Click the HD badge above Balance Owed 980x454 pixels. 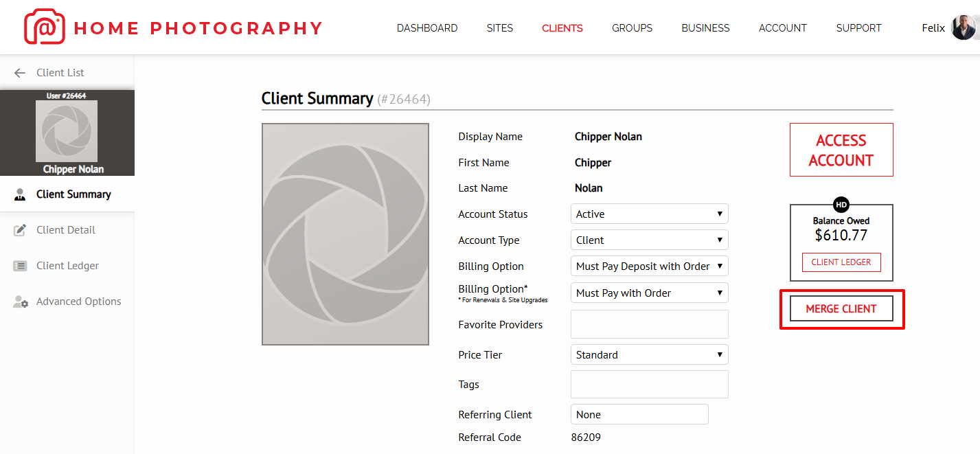pyautogui.click(x=841, y=204)
